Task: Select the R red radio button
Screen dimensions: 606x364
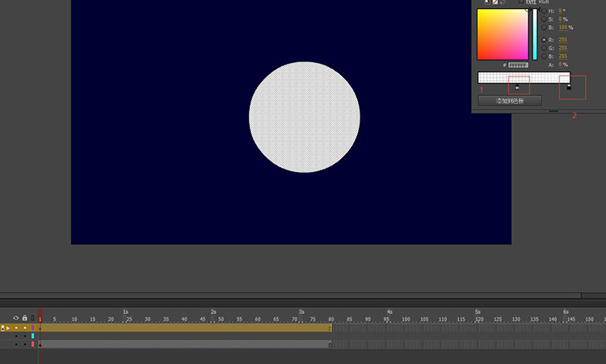Action: pyautogui.click(x=544, y=40)
